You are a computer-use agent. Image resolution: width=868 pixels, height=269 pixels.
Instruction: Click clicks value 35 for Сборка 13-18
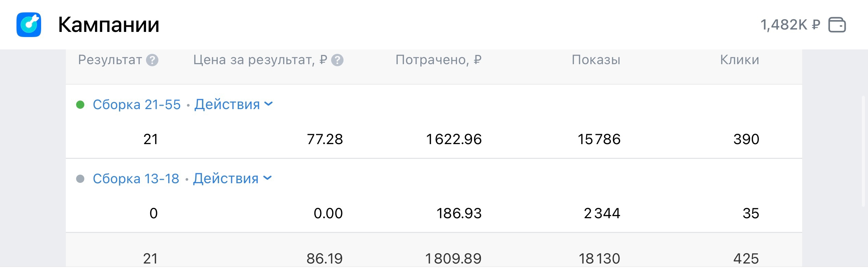(751, 213)
